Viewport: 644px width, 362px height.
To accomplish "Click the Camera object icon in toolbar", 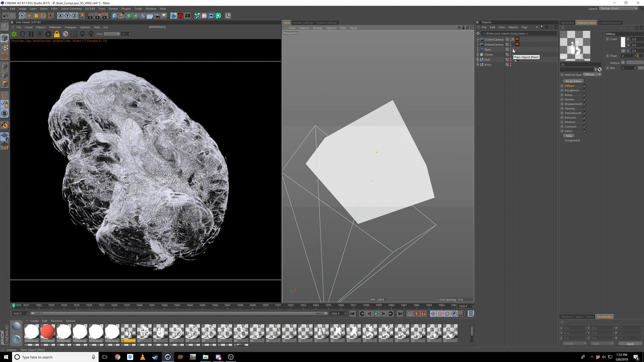I will pyautogui.click(x=157, y=16).
